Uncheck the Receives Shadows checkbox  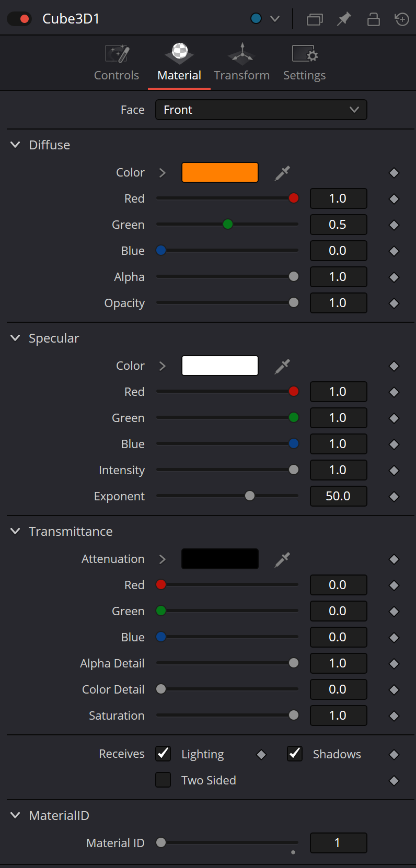pyautogui.click(x=295, y=754)
